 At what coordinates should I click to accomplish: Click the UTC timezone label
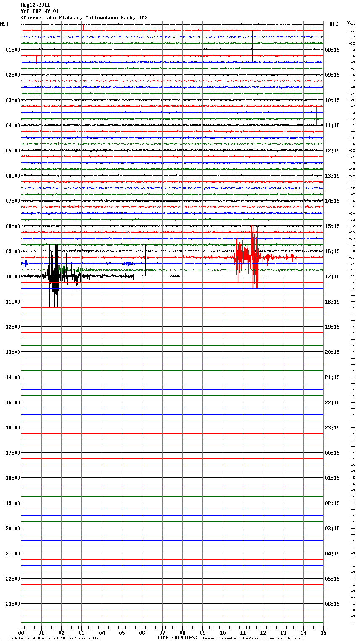pos(334,24)
